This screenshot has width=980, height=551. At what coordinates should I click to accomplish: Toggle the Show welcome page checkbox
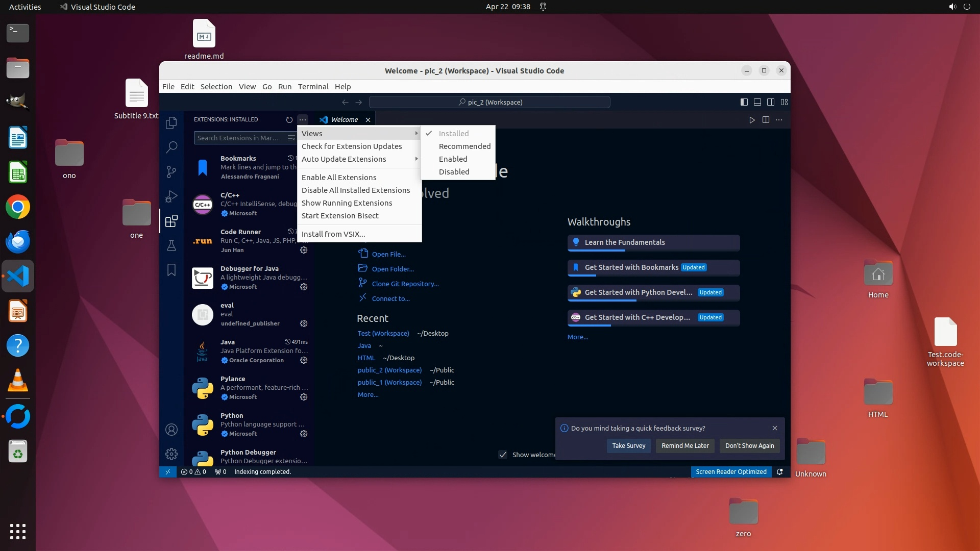pos(503,455)
